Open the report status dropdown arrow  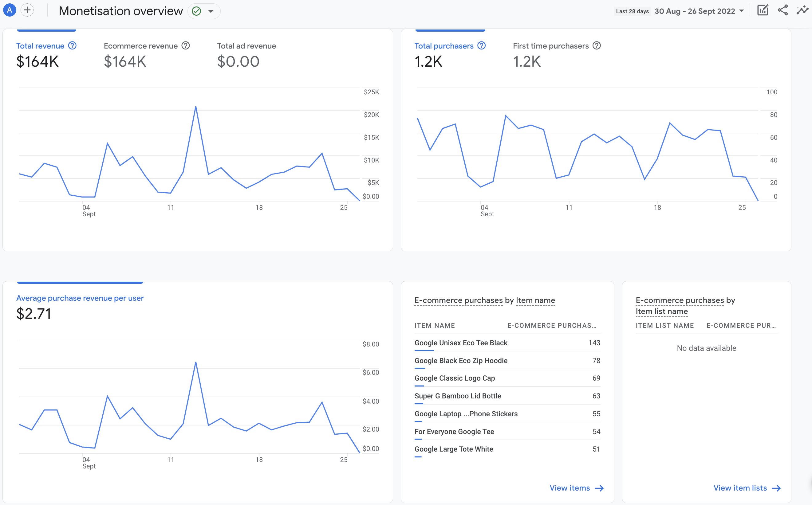tap(211, 11)
